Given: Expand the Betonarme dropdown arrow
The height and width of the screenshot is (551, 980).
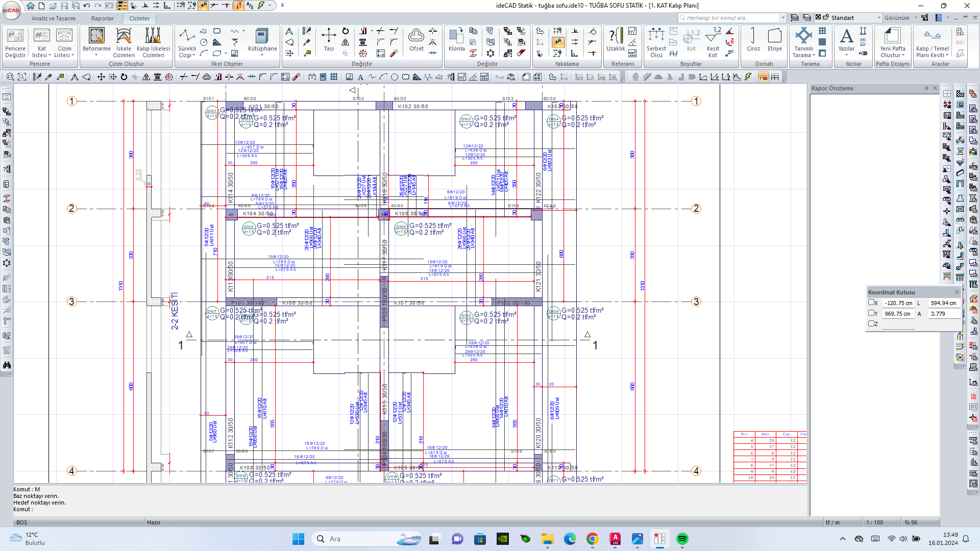Looking at the screenshot, I should pyautogui.click(x=96, y=56).
